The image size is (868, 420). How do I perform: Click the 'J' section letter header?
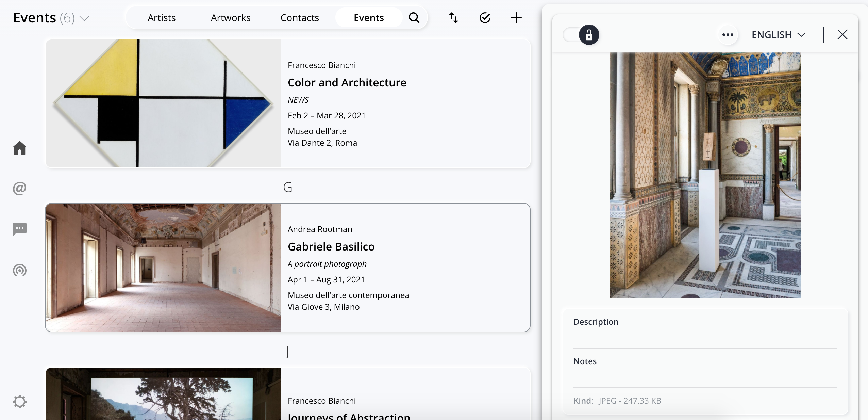tap(288, 352)
